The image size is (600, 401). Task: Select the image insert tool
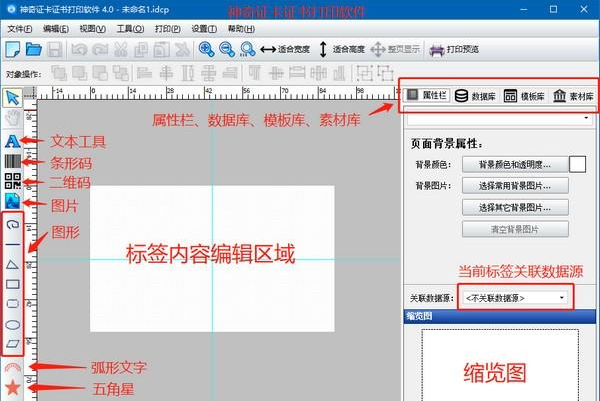[12, 201]
